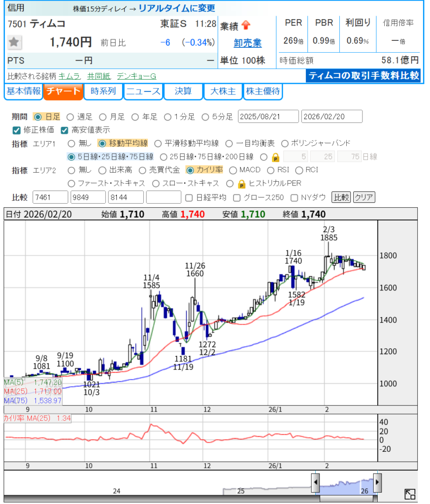The height and width of the screenshot is (504, 430).
Task: Open the 卸売業 sector link
Action: [x=247, y=43]
